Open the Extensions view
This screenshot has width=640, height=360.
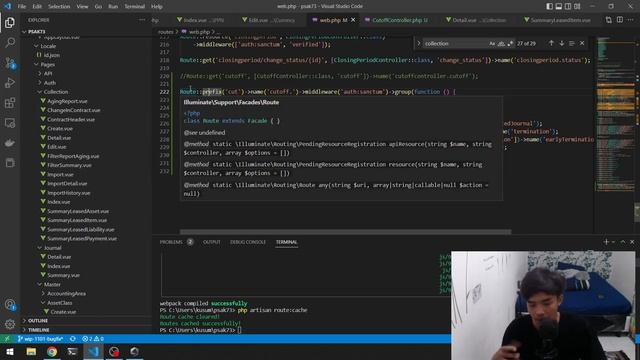pyautogui.click(x=10, y=103)
